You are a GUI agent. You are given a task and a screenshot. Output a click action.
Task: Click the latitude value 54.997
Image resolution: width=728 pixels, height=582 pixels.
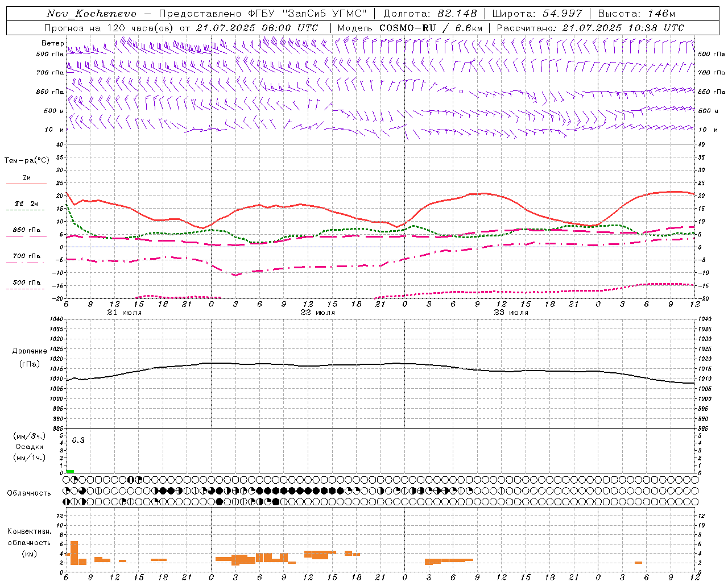pyautogui.click(x=562, y=14)
